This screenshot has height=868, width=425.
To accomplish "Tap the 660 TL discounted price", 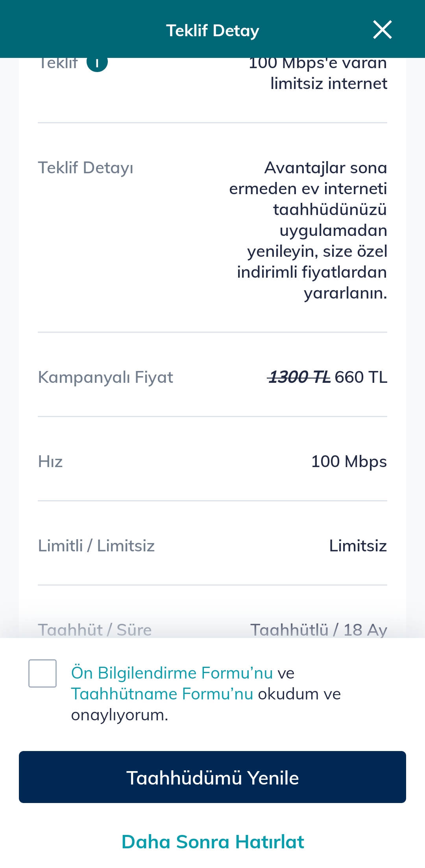I will pyautogui.click(x=361, y=377).
